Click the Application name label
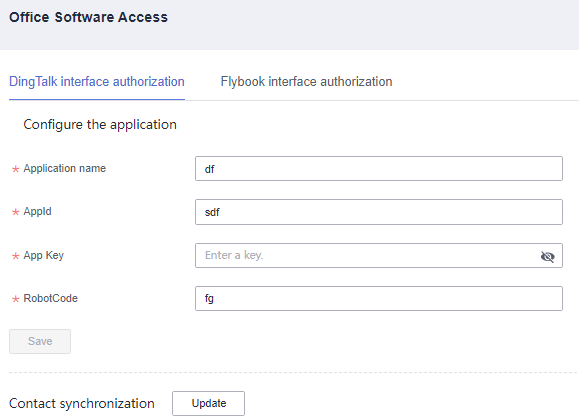This screenshot has height=418, width=579. (65, 168)
